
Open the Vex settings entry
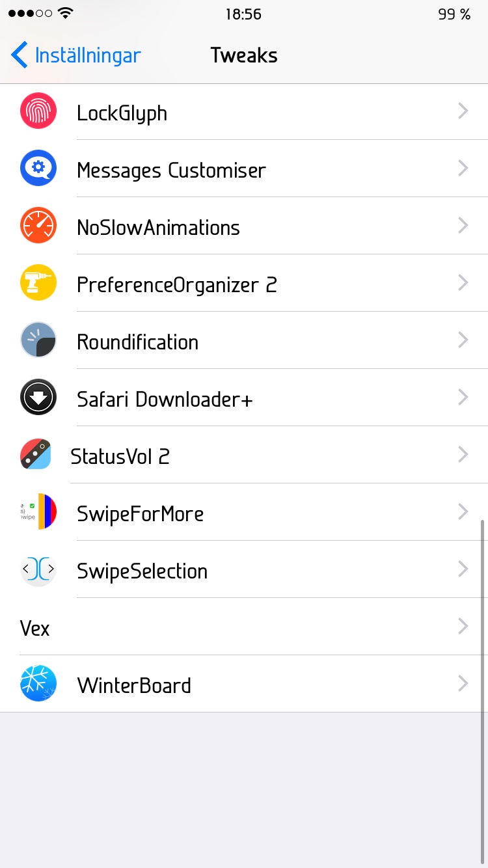tap(244, 627)
